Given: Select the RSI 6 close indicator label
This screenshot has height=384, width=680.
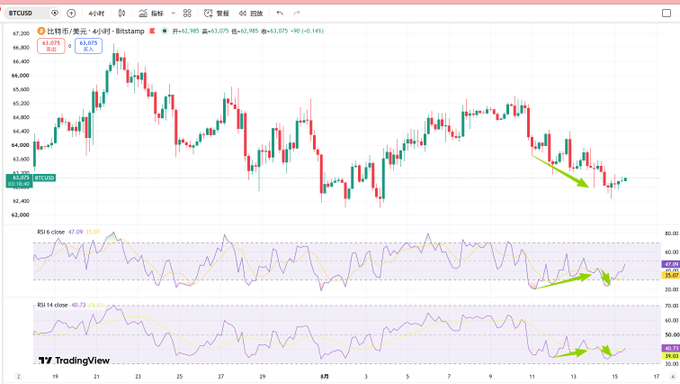Looking at the screenshot, I should (51, 232).
